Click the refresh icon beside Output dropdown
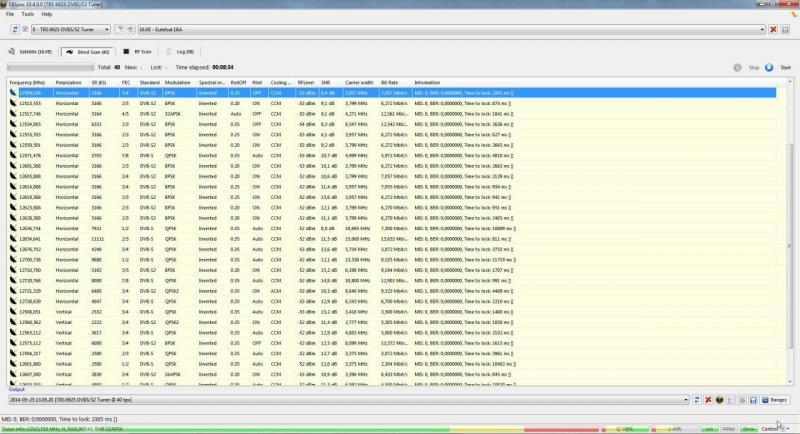Screen dimensions: 800x434 [698, 400]
